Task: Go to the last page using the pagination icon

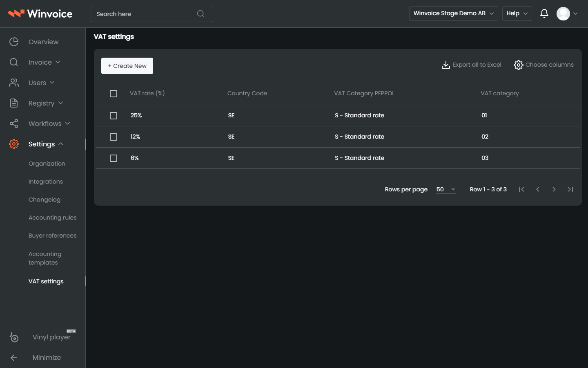Action: [570, 189]
